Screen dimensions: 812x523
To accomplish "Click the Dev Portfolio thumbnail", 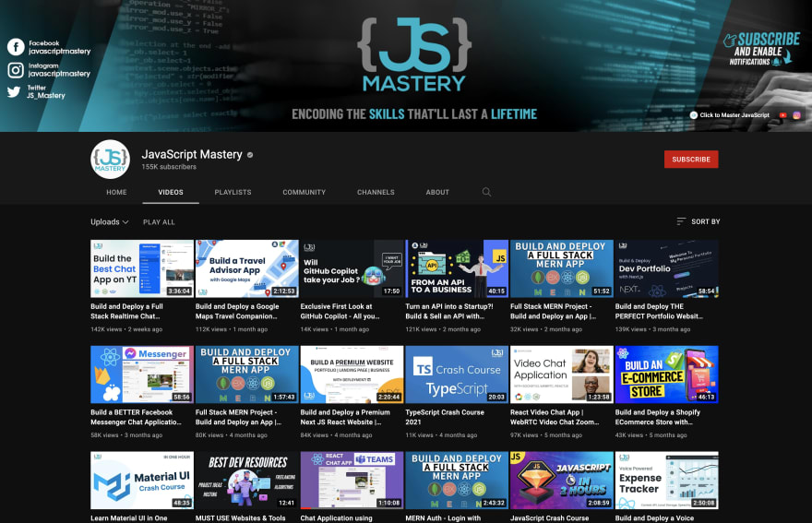I will tap(666, 268).
